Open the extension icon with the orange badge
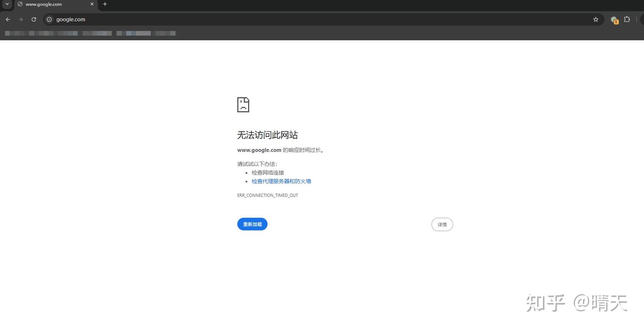The image size is (644, 329). pyautogui.click(x=614, y=20)
